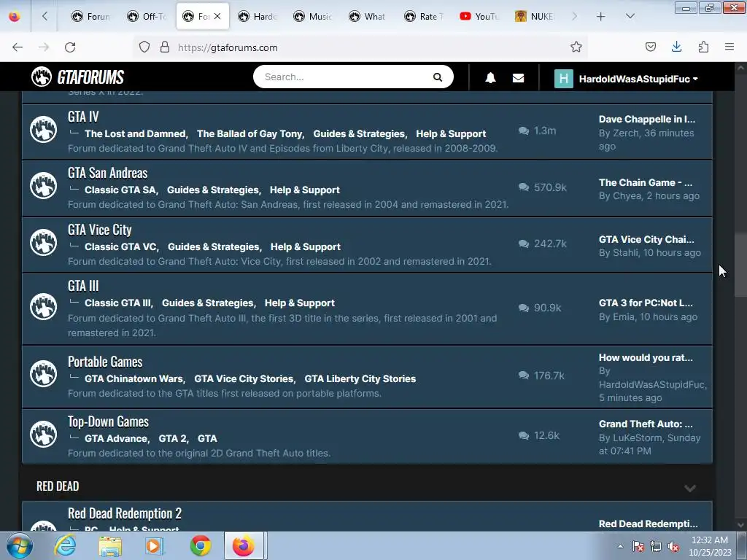Open the Firefox extensions puzzle icon
The height and width of the screenshot is (560, 747).
703,47
